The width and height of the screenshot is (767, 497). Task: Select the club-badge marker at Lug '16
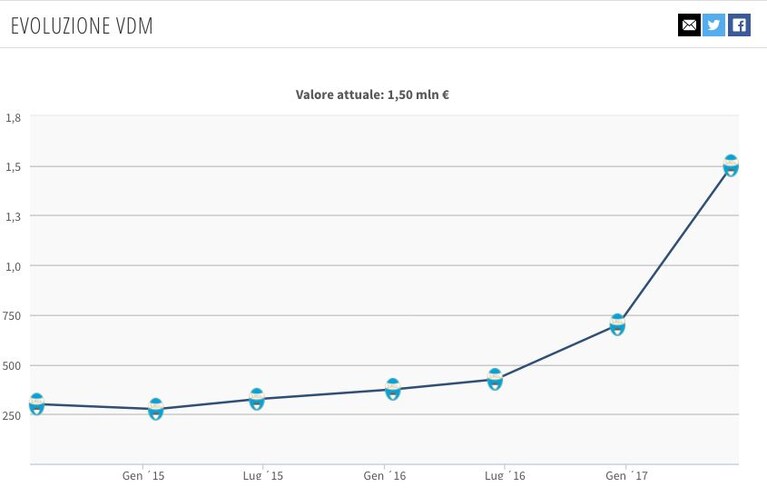click(495, 380)
